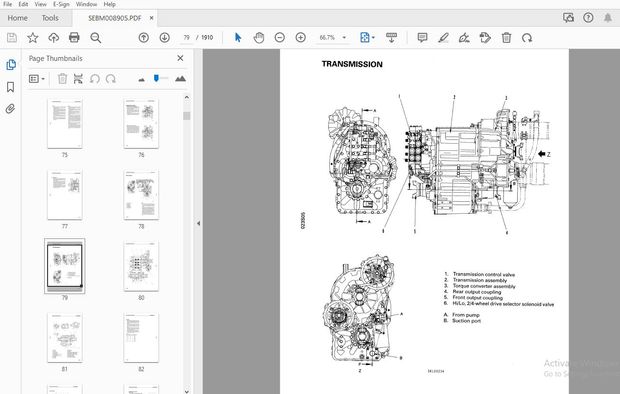Screen dimensions: 620x394
Task: Collapse the navigation pane with side arrow
Action: [x=198, y=224]
